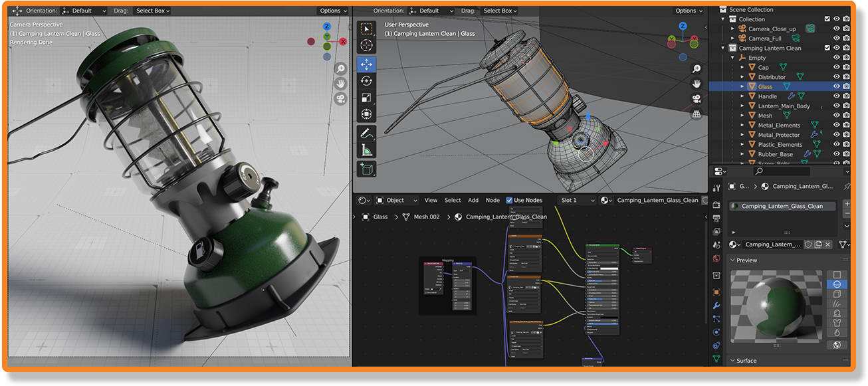Toggle camera view in the User Perspective viewport

(x=697, y=98)
